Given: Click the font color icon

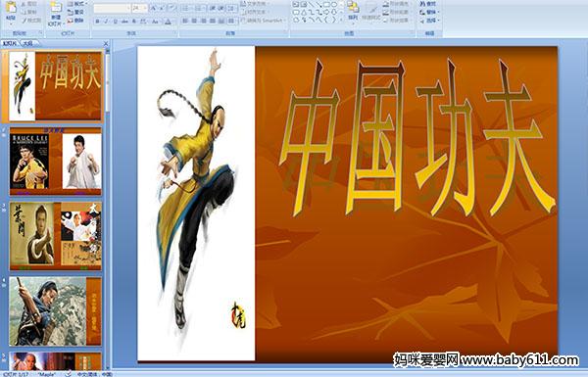Looking at the screenshot, I should (x=168, y=22).
